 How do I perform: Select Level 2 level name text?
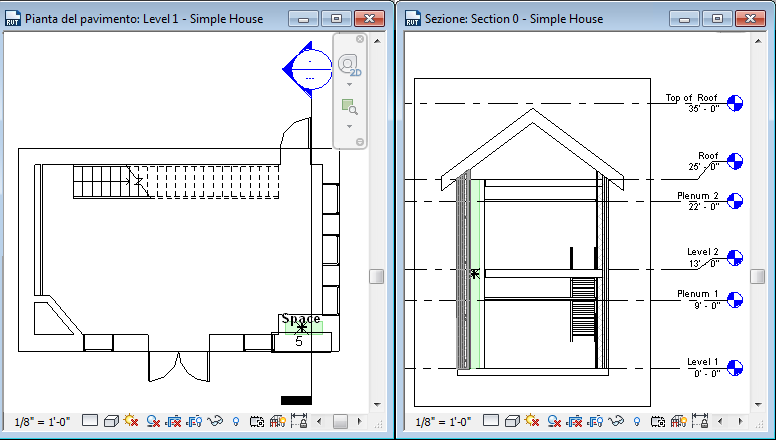[x=703, y=252]
